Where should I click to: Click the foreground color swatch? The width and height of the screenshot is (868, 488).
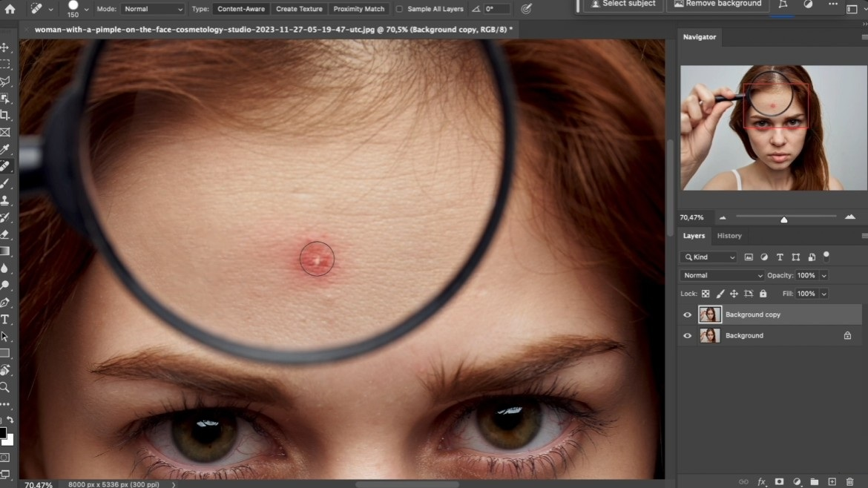pos(3,432)
